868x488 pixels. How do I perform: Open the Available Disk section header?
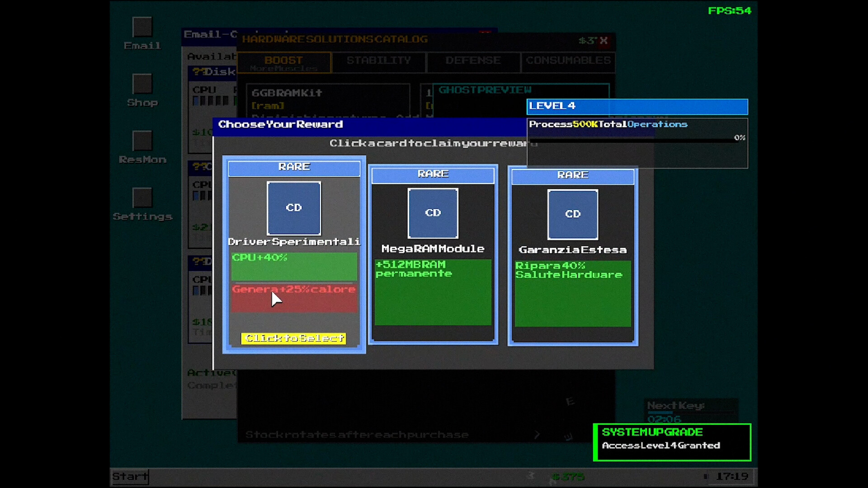coord(212,56)
